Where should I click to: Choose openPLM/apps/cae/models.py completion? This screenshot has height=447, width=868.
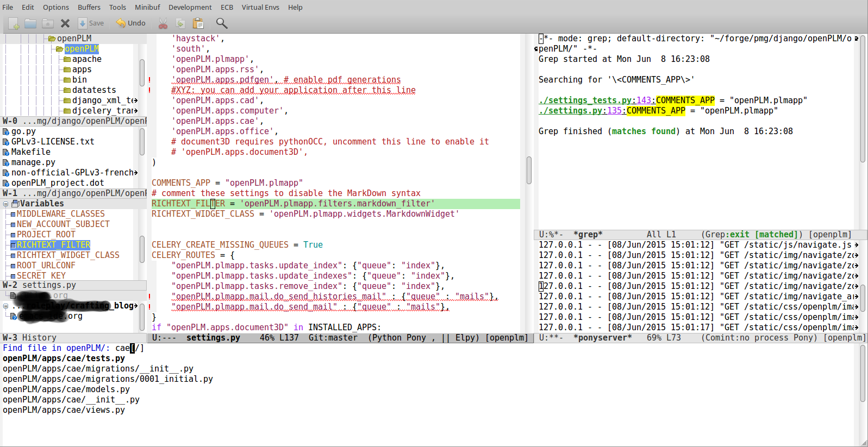pyautogui.click(x=66, y=389)
